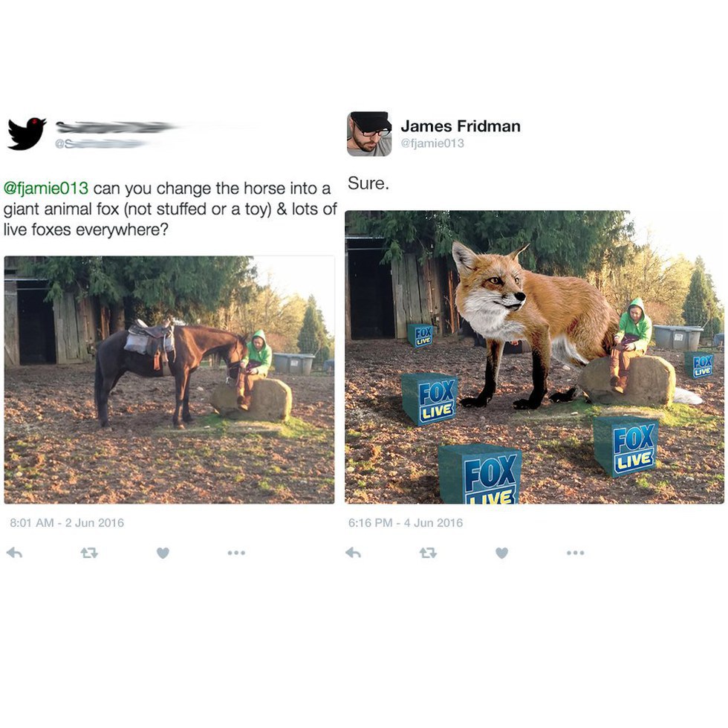Reply to James Fridman's tweet via arrow
This screenshot has width=728, height=728.
[x=354, y=553]
